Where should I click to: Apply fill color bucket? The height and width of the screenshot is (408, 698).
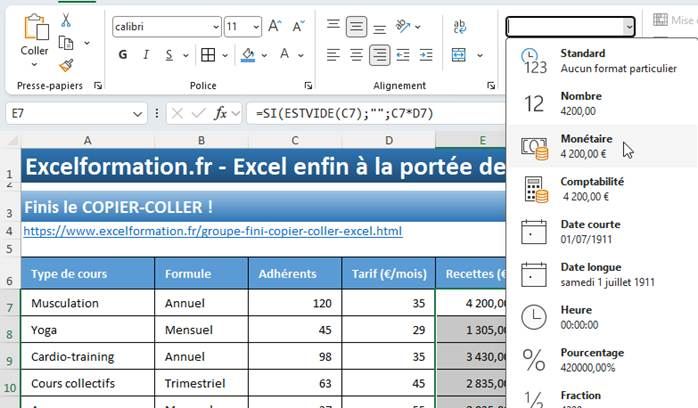(248, 55)
